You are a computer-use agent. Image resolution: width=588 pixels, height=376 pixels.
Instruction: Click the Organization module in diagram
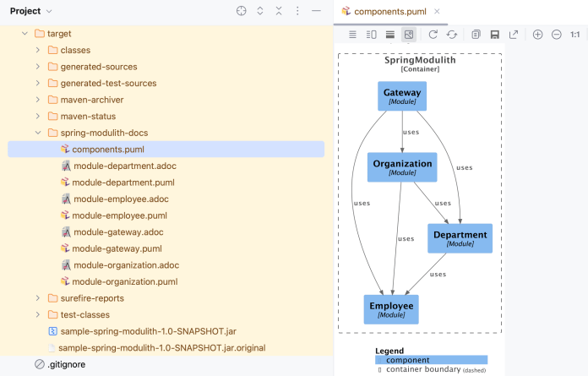point(401,167)
